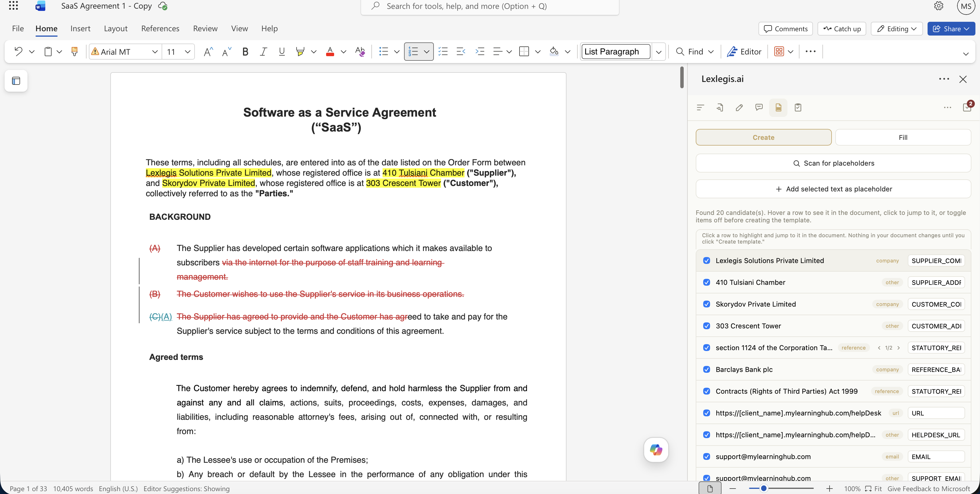The width and height of the screenshot is (980, 494).
Task: Open the Lexlegis notifications icon with badge
Action: coord(967,107)
